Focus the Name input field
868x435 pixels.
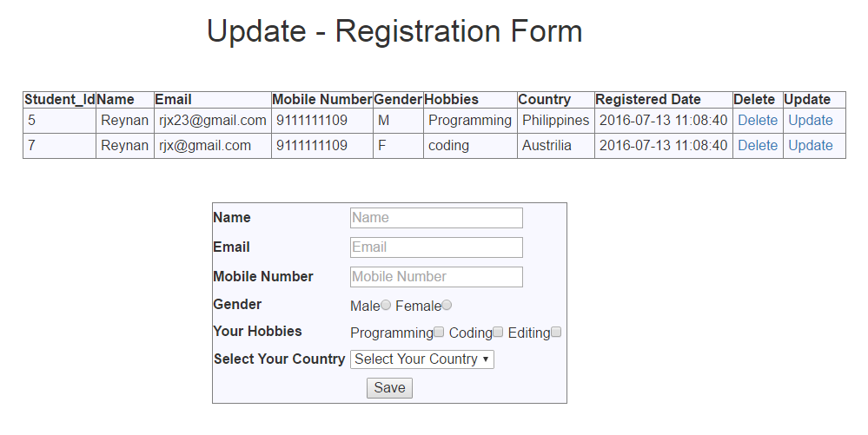coord(436,218)
